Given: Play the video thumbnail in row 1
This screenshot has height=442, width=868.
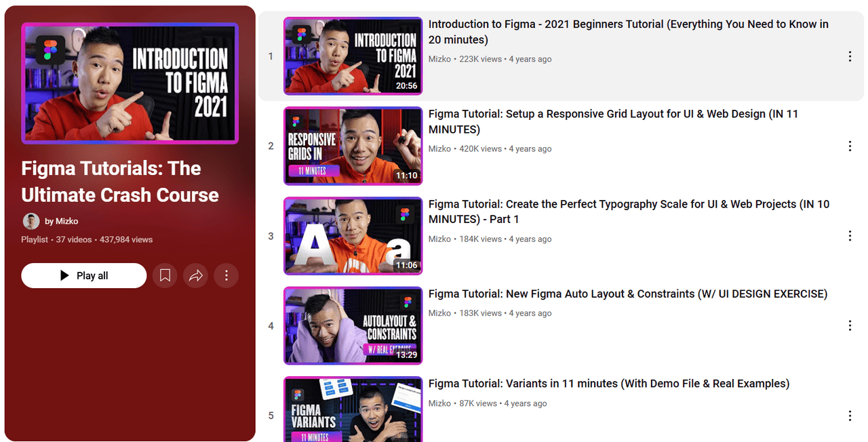Looking at the screenshot, I should 353,56.
